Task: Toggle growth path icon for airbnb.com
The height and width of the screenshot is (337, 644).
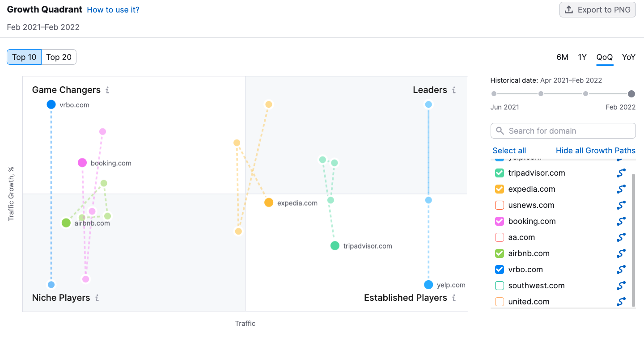Action: point(621,253)
